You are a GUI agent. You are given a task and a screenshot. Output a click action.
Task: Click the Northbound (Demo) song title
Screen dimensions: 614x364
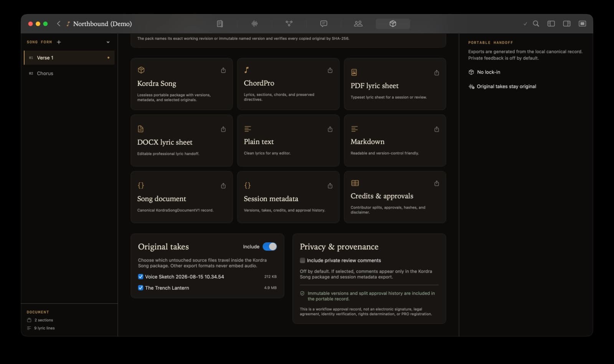(x=102, y=24)
